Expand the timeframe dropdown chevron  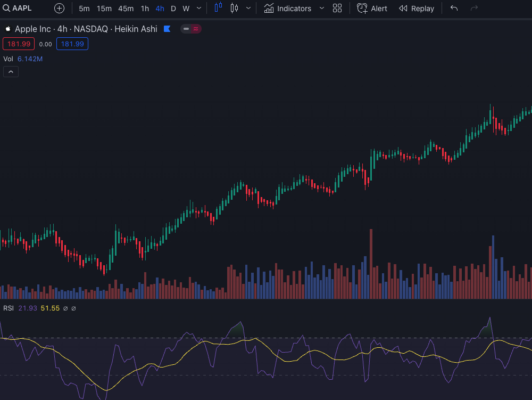tap(198, 8)
